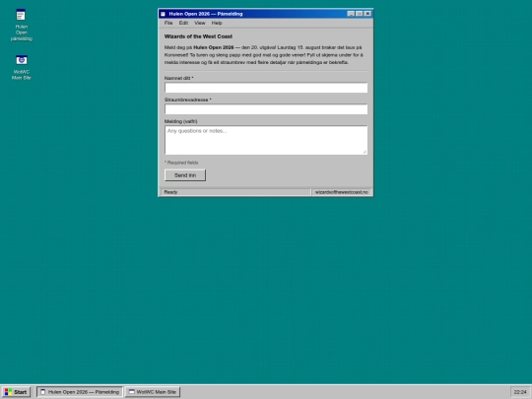Click the Send inn button
Image resolution: width=532 pixels, height=399 pixels.
pyautogui.click(x=185, y=175)
